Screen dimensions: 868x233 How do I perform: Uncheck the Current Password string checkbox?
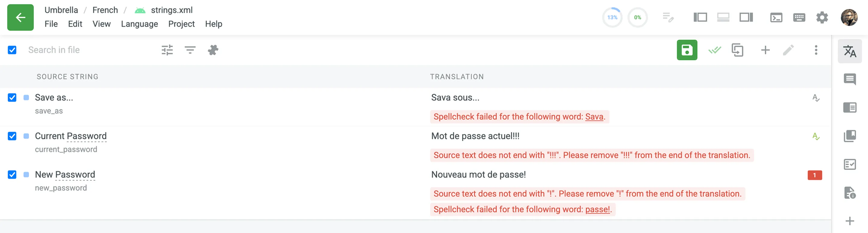pyautogui.click(x=12, y=136)
